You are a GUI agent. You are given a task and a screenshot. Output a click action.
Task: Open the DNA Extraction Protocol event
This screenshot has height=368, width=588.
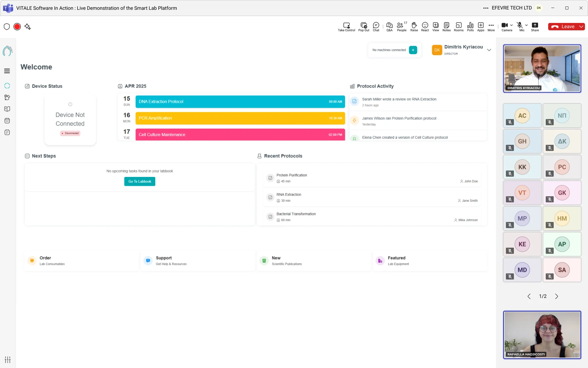(240, 102)
